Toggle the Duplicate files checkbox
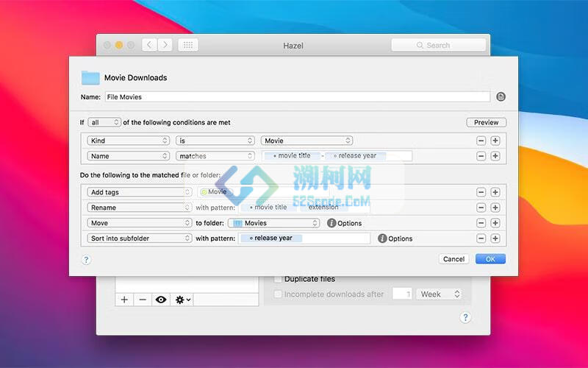This screenshot has height=368, width=588. pyautogui.click(x=278, y=279)
